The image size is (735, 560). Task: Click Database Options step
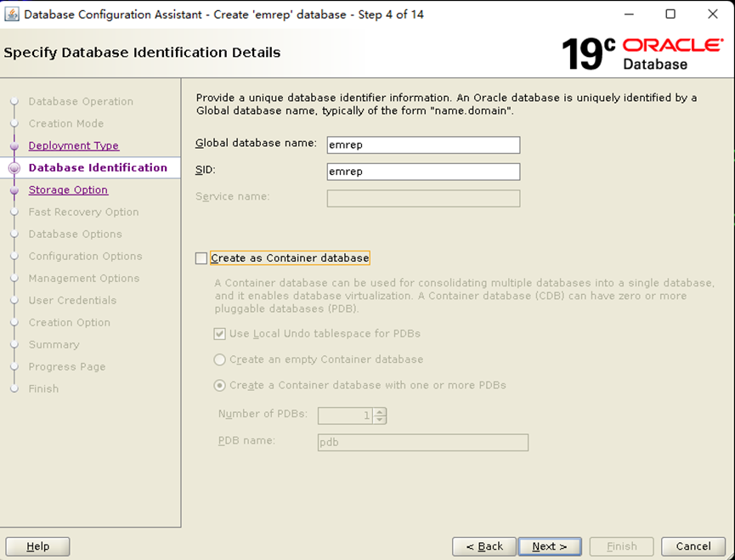[x=75, y=235]
